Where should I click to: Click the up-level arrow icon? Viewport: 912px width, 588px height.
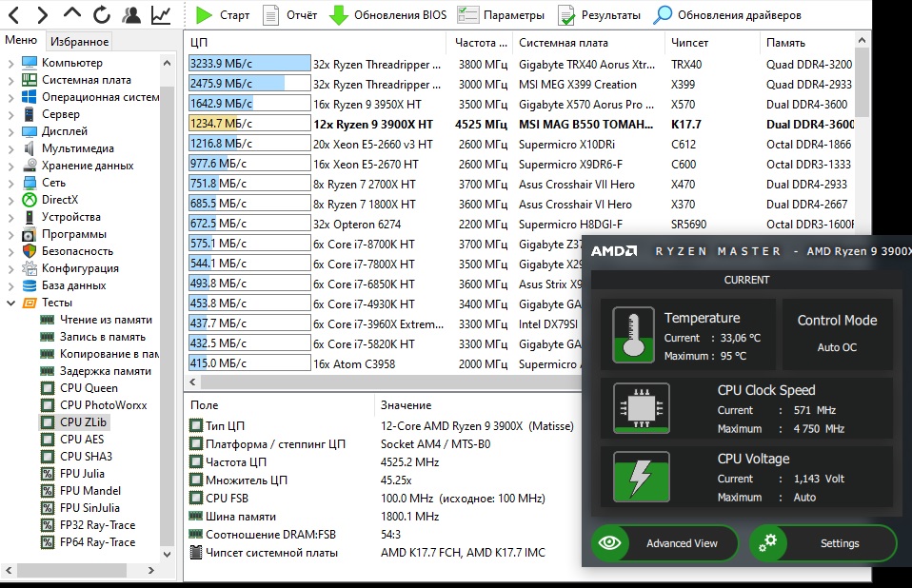point(72,13)
